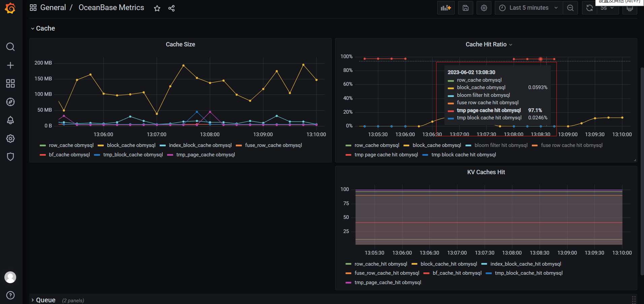Share the dashboard using the share icon

(x=171, y=8)
